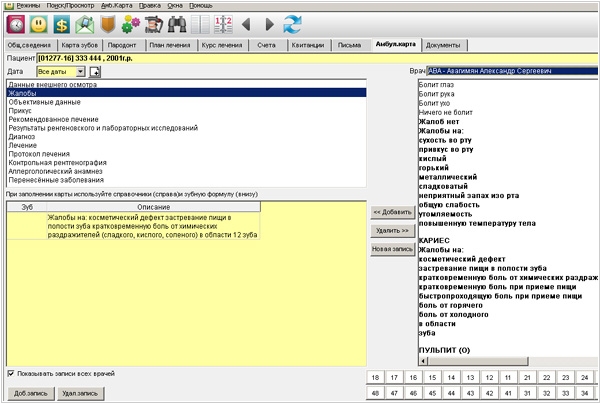The image size is (600, 403).
Task: Click the alarm clock toolbar icon
Action: pos(16,24)
